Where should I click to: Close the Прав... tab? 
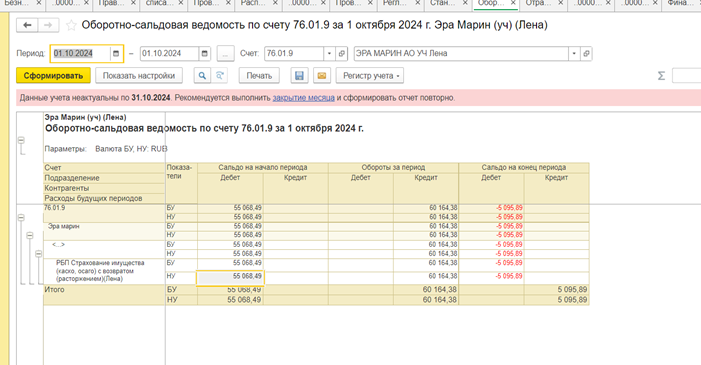pyautogui.click(x=133, y=3)
